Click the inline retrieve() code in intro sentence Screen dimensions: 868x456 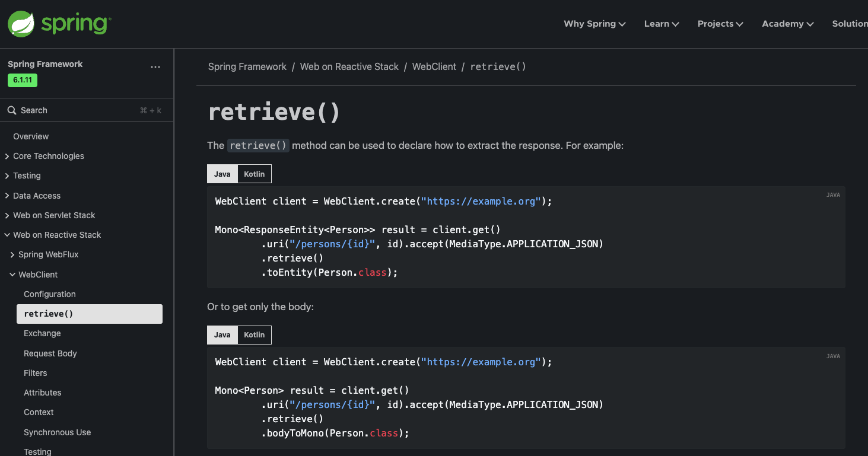pyautogui.click(x=258, y=145)
